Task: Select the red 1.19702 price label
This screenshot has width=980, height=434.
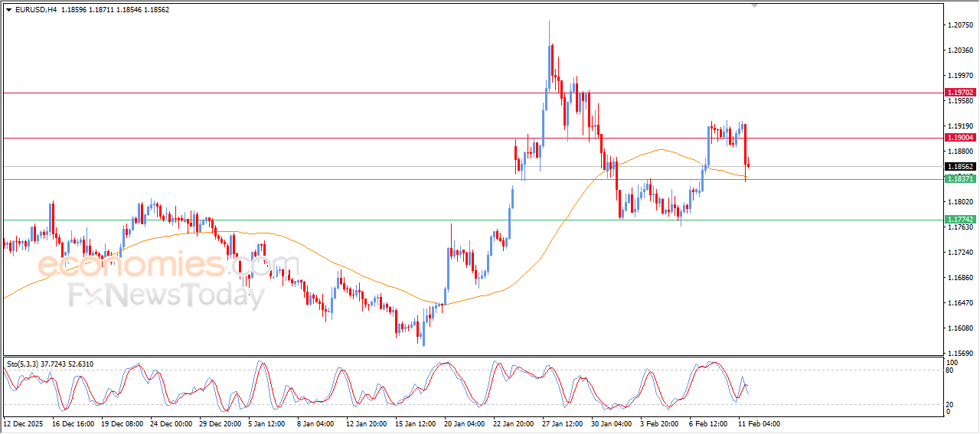Action: (x=960, y=92)
